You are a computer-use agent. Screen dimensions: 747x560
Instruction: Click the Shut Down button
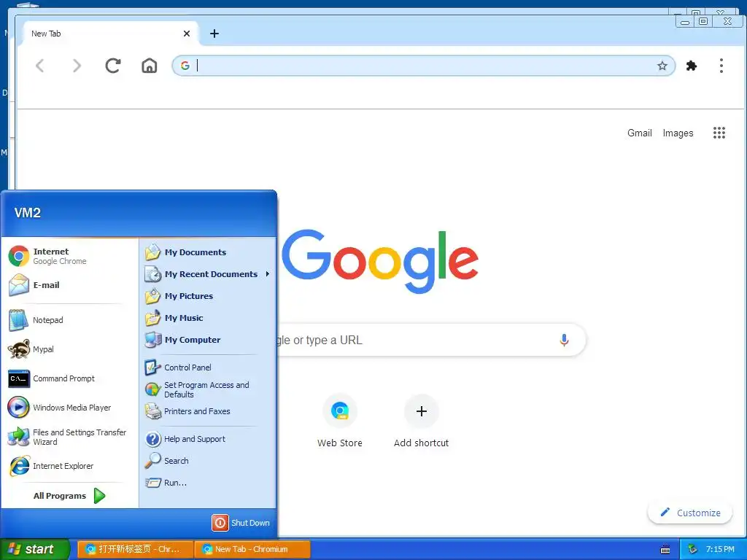click(x=241, y=523)
